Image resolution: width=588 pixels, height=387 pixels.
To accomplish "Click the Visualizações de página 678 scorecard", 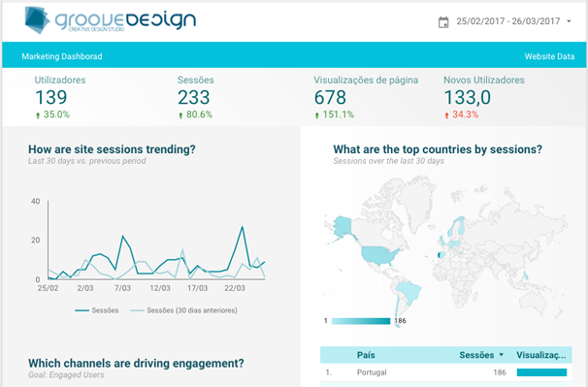I will coord(366,97).
